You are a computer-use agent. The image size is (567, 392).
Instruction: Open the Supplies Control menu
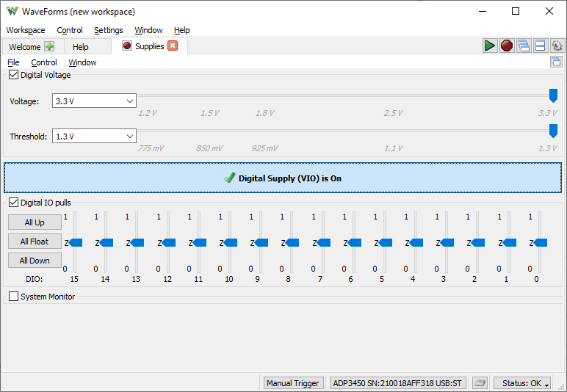(44, 62)
